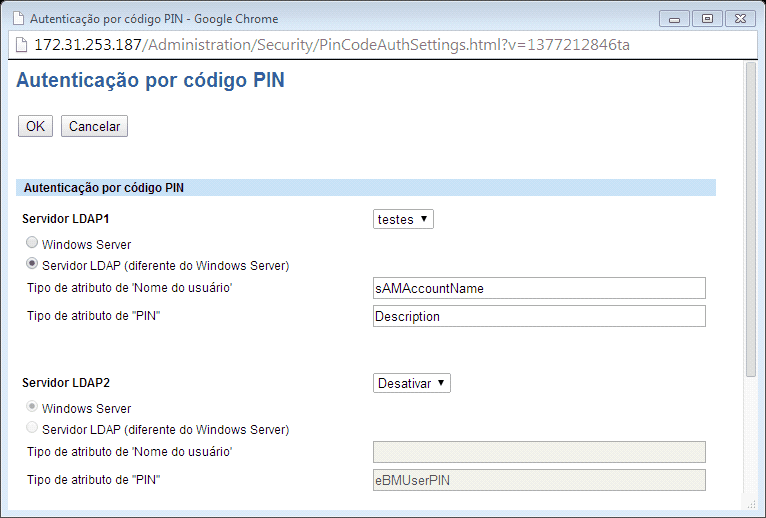Screen dimensions: 766x518
Task: Focus the PIN field containing 'Description'
Action: coord(539,316)
